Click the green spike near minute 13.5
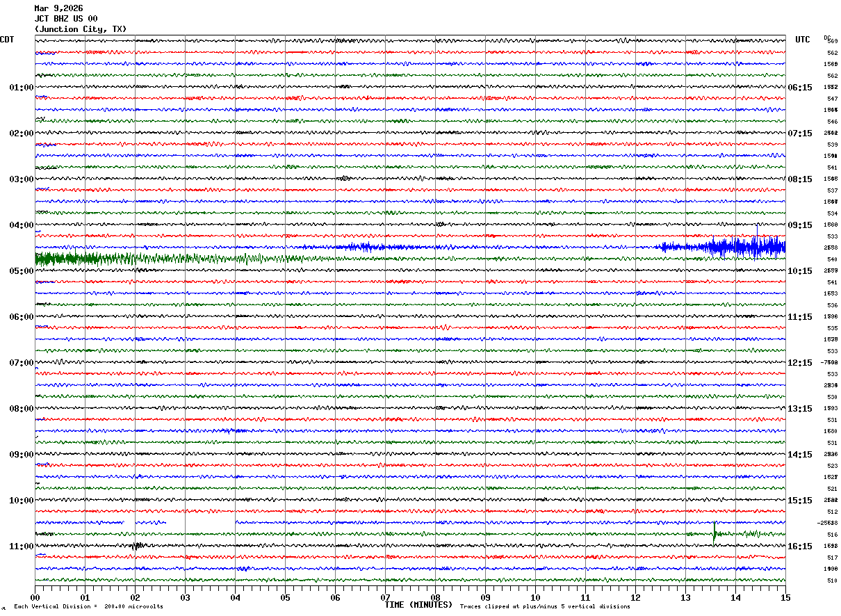Screen dimensions: 841x616 click(x=714, y=534)
